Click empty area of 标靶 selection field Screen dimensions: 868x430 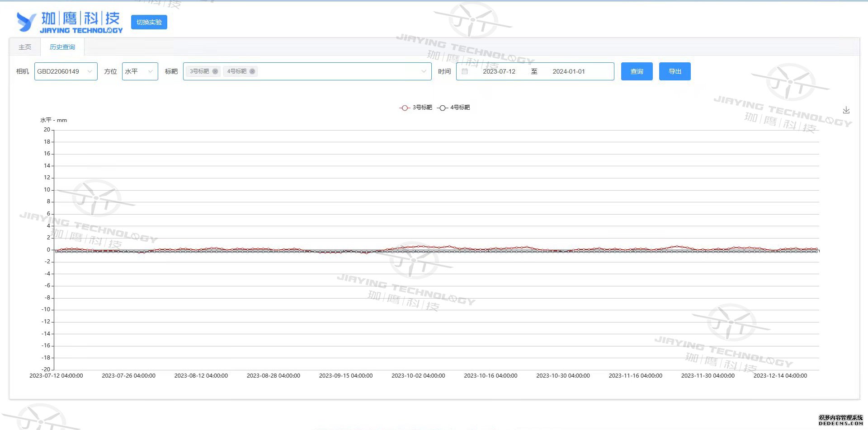pos(339,71)
